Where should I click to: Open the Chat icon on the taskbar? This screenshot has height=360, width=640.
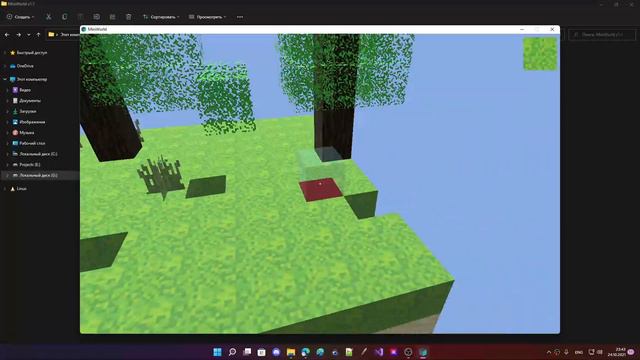click(x=276, y=352)
